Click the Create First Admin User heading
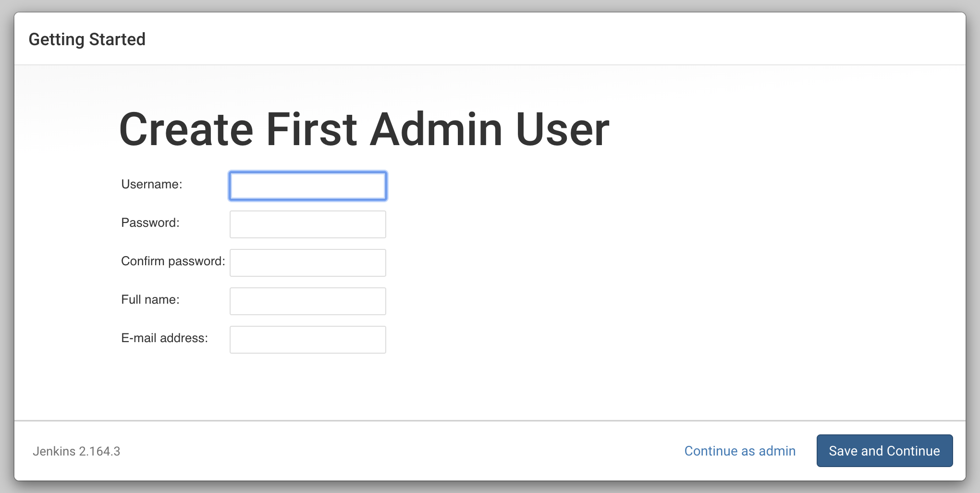The width and height of the screenshot is (980, 493). point(364,130)
